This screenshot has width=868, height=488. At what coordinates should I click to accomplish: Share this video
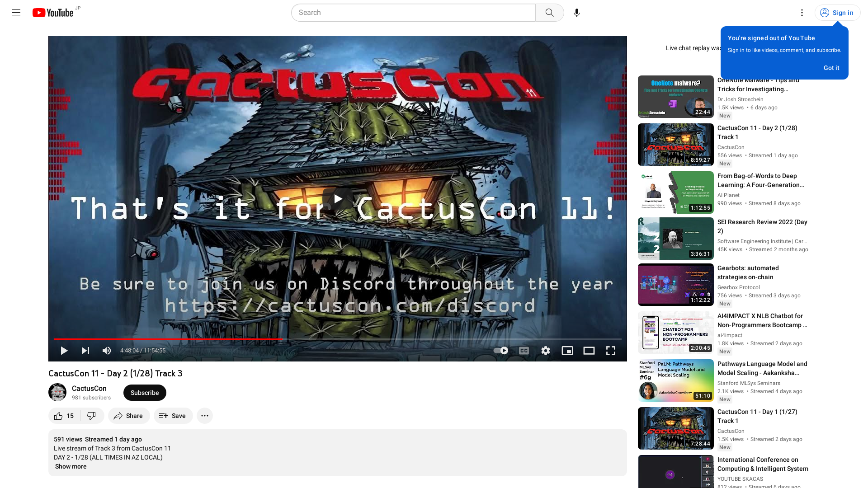[x=128, y=416]
